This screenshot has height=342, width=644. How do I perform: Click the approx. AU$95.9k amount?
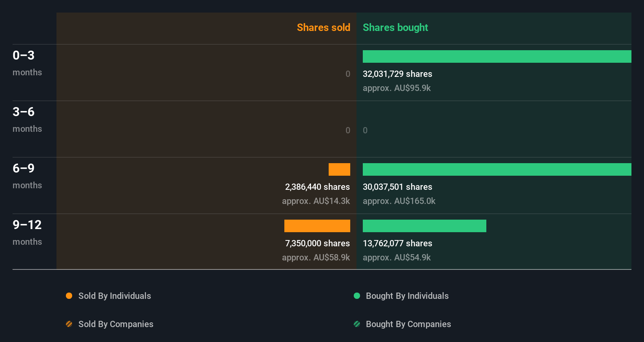(x=397, y=88)
